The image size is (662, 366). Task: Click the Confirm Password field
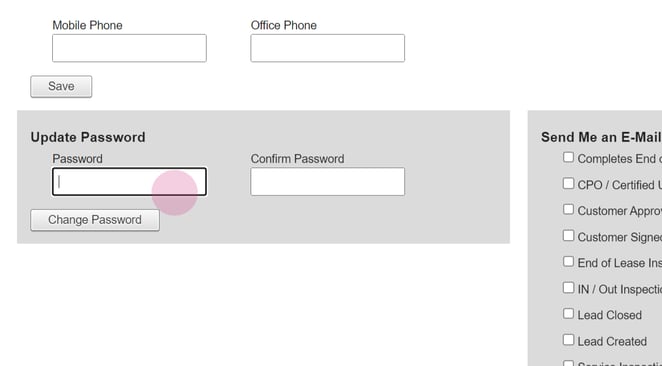pyautogui.click(x=328, y=182)
